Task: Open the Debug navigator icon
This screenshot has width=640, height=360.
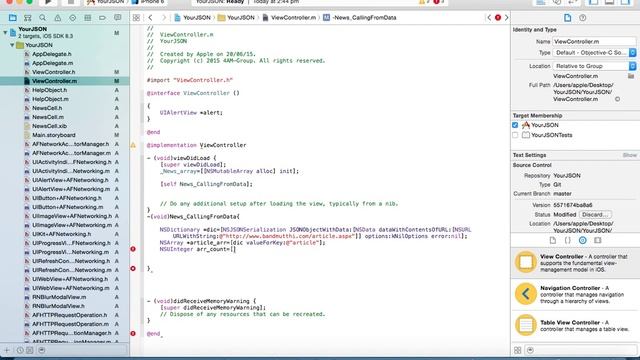Action: point(87,18)
